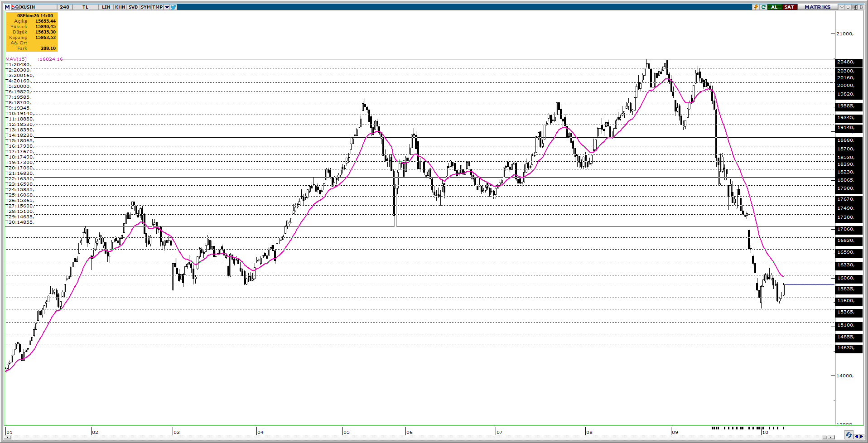Click the T15:18065 level label
868x443 pixels.
click(19, 141)
